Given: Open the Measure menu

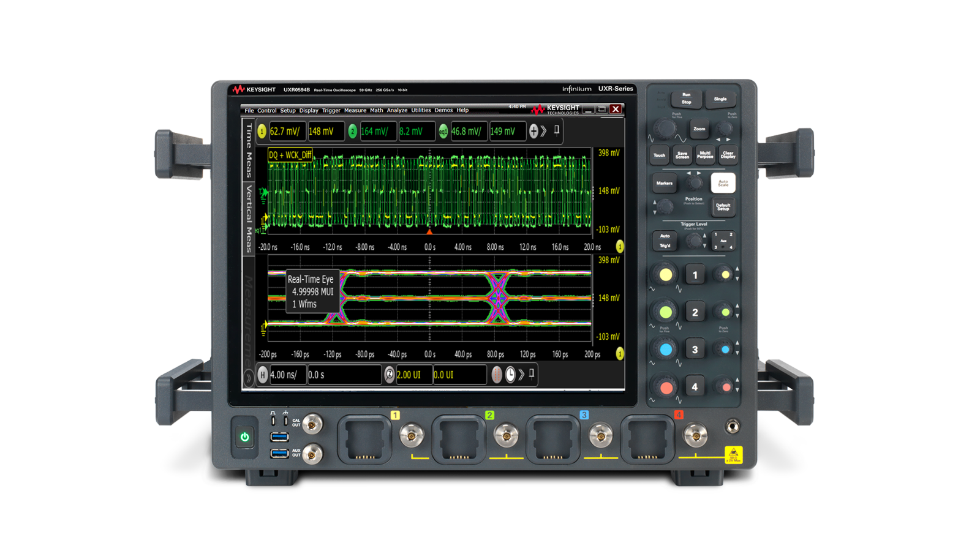Looking at the screenshot, I should point(355,111).
